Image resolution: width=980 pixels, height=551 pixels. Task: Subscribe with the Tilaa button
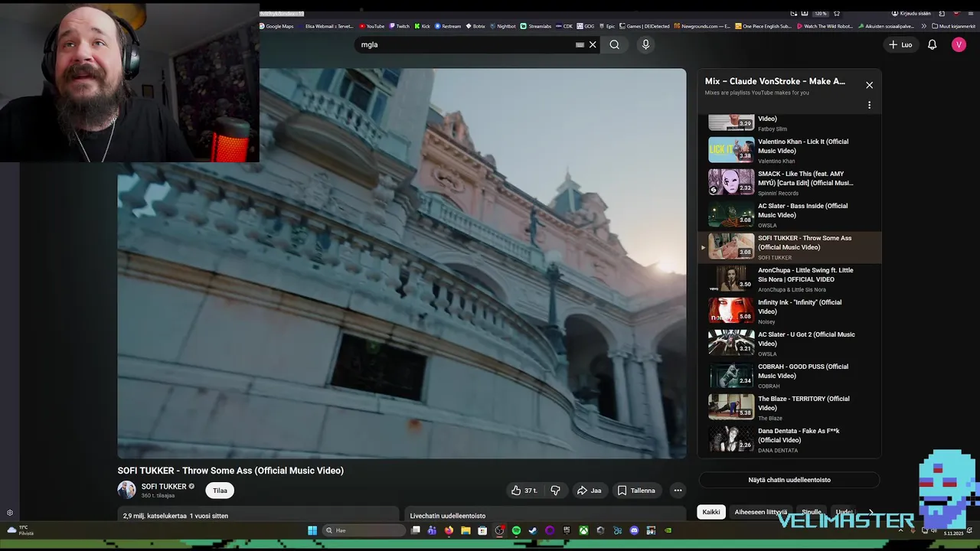pyautogui.click(x=220, y=491)
